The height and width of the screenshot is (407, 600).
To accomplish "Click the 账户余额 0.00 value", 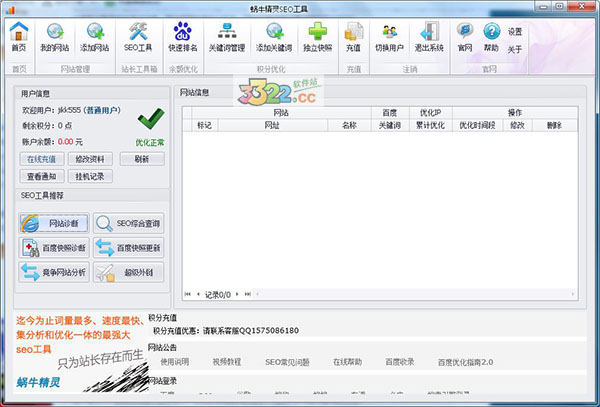I will [x=65, y=142].
